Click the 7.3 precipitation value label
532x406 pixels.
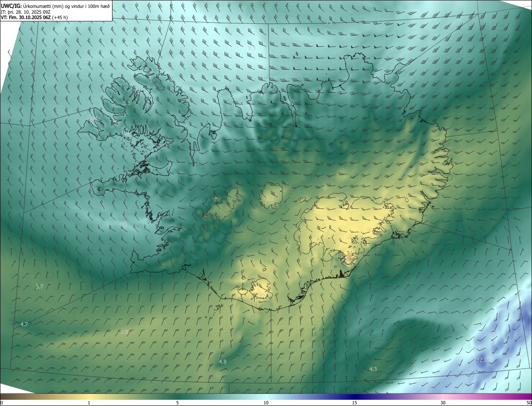[x=329, y=24]
